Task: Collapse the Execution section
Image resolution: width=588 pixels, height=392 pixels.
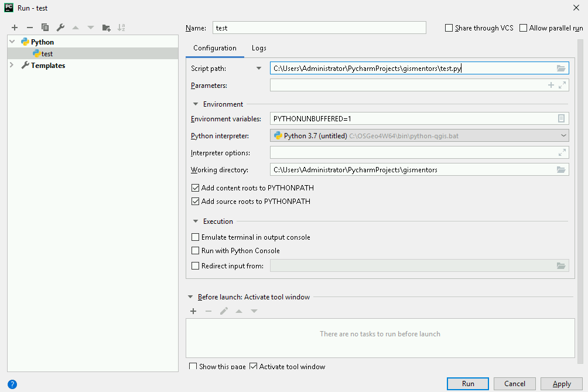Action: [195, 221]
